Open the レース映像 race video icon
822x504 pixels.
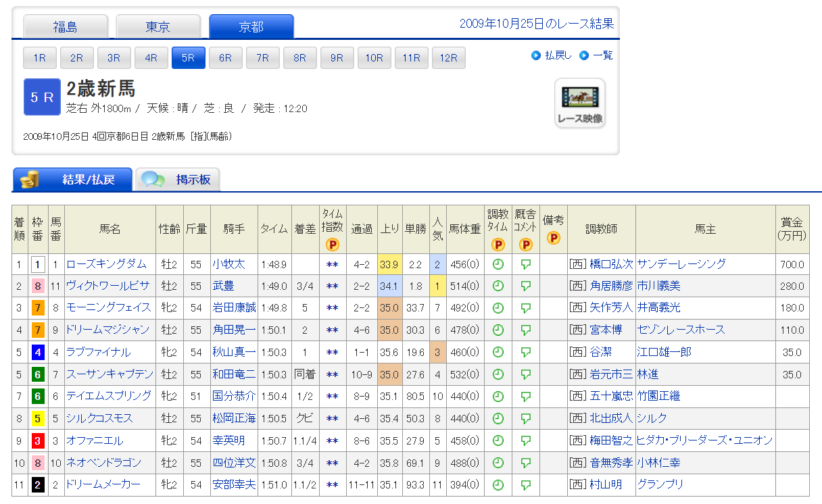point(579,103)
